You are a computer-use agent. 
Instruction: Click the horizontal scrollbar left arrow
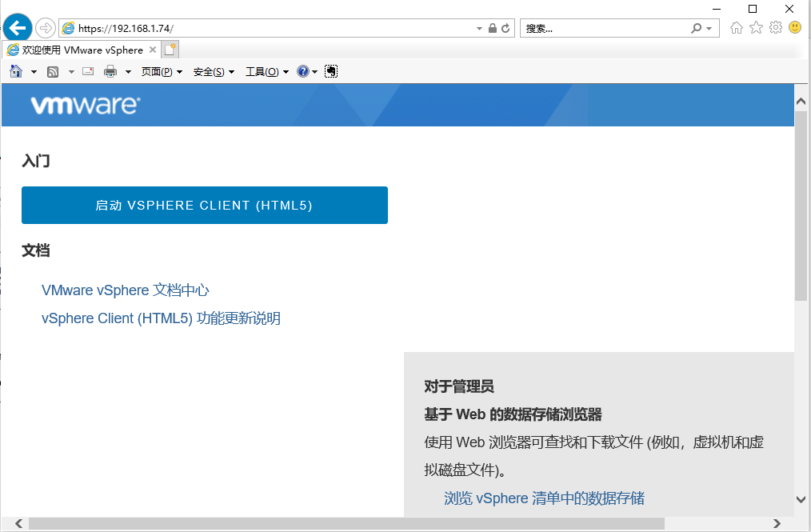point(18,523)
